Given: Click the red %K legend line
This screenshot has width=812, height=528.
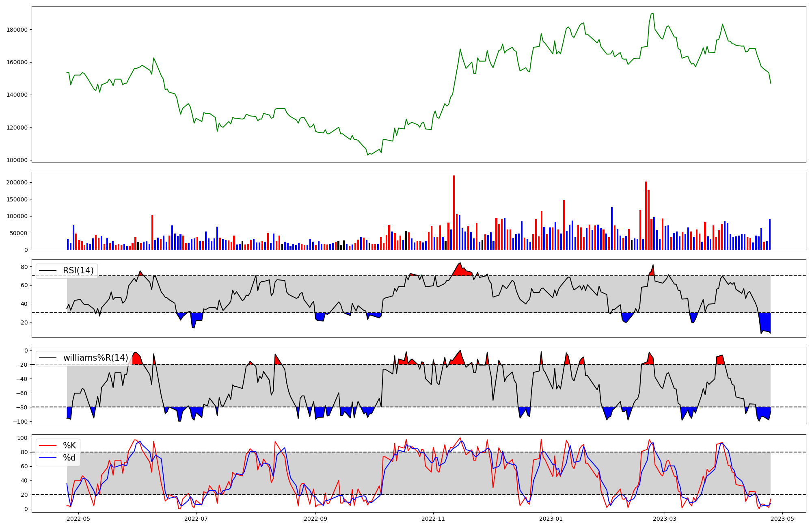Looking at the screenshot, I should point(47,446).
